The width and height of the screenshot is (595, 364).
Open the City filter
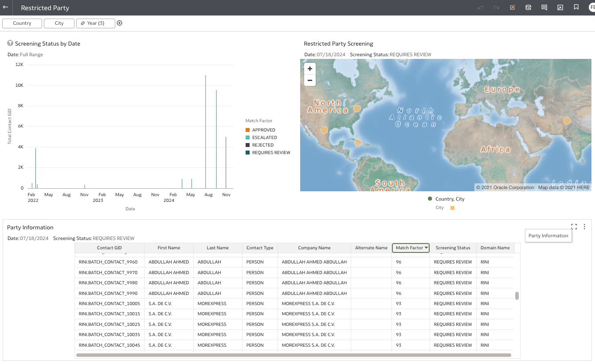[59, 23]
